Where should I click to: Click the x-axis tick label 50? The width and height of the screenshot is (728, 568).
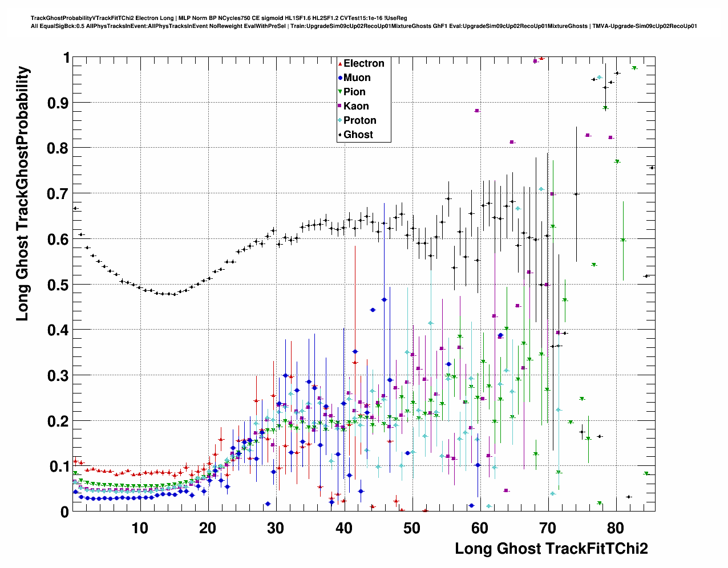pyautogui.click(x=411, y=528)
